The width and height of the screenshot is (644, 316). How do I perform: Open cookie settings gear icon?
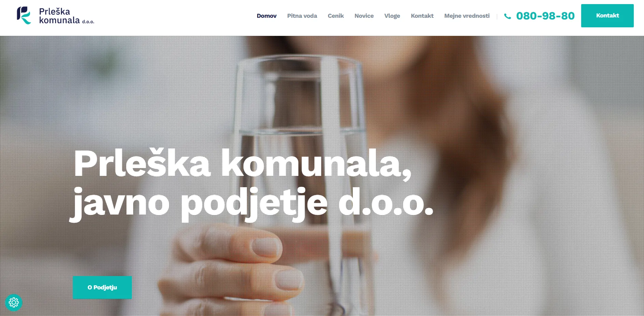[x=14, y=302]
